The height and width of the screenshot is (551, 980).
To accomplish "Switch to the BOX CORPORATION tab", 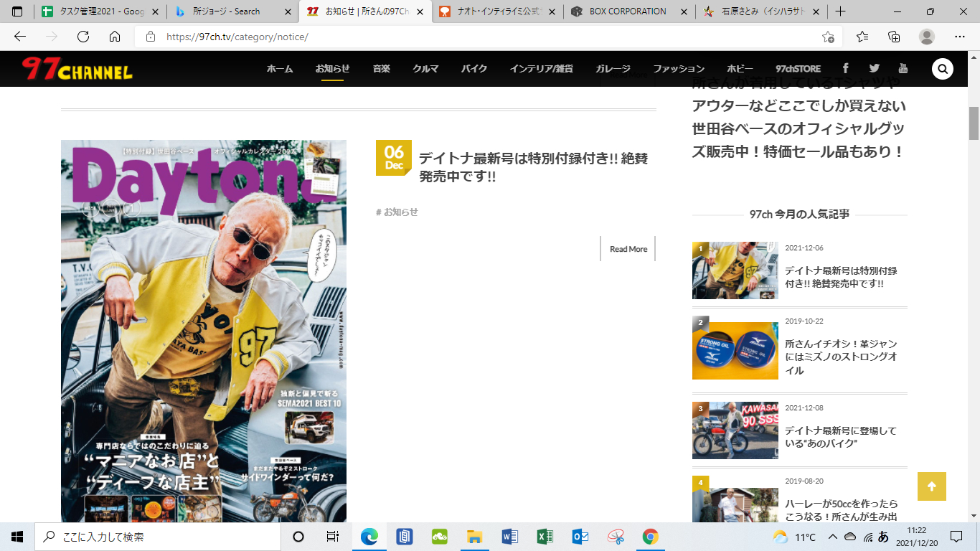I will pyautogui.click(x=627, y=11).
